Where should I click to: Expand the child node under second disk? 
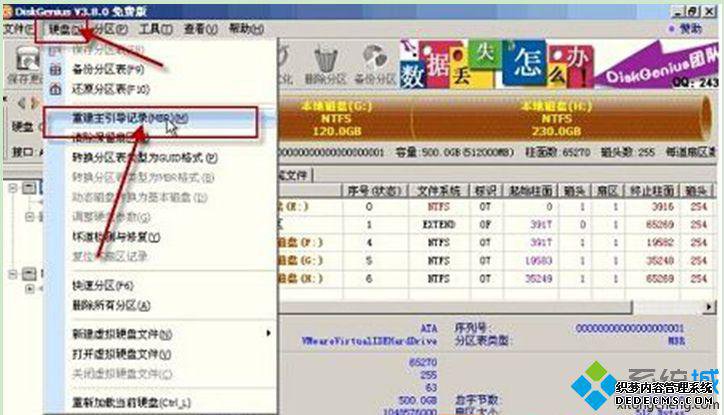tap(30, 289)
